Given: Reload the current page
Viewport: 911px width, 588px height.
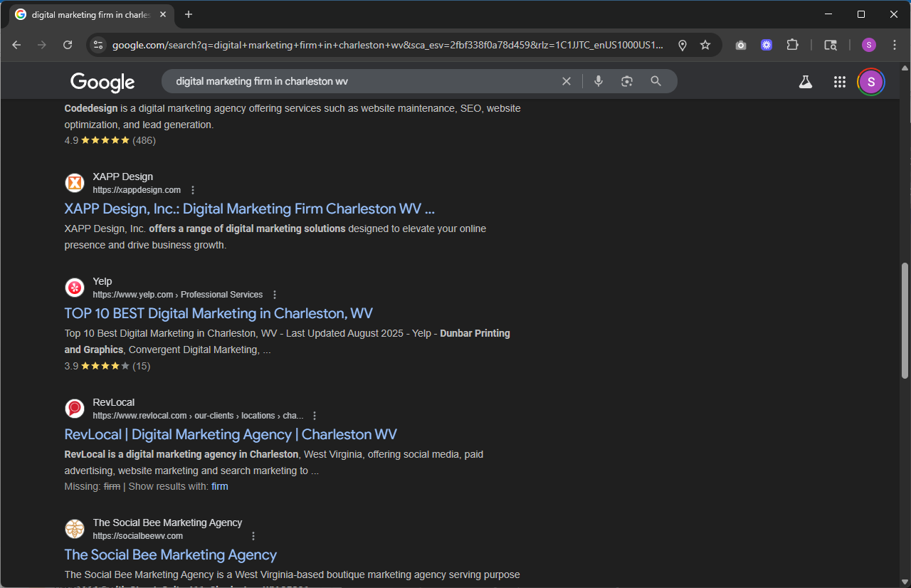Looking at the screenshot, I should pos(68,45).
